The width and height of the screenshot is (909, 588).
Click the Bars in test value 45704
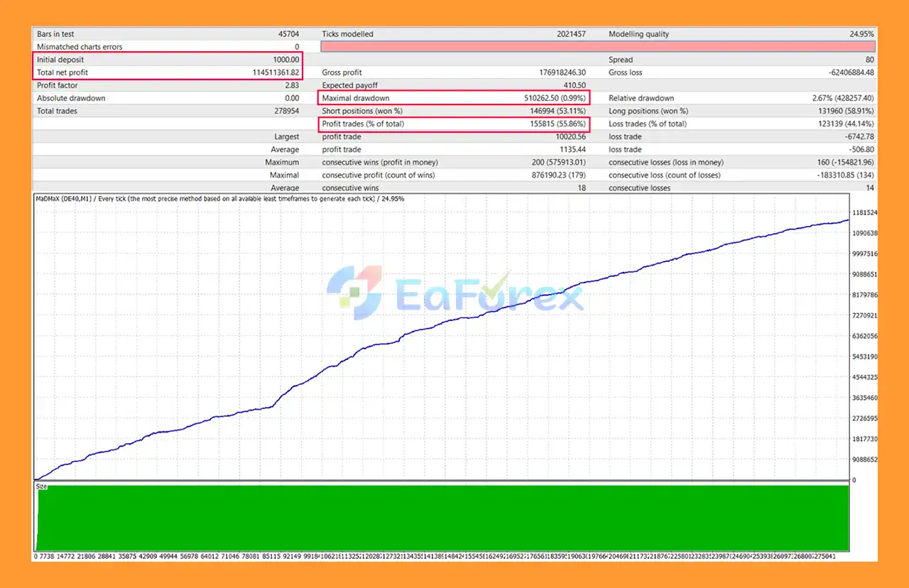click(288, 34)
